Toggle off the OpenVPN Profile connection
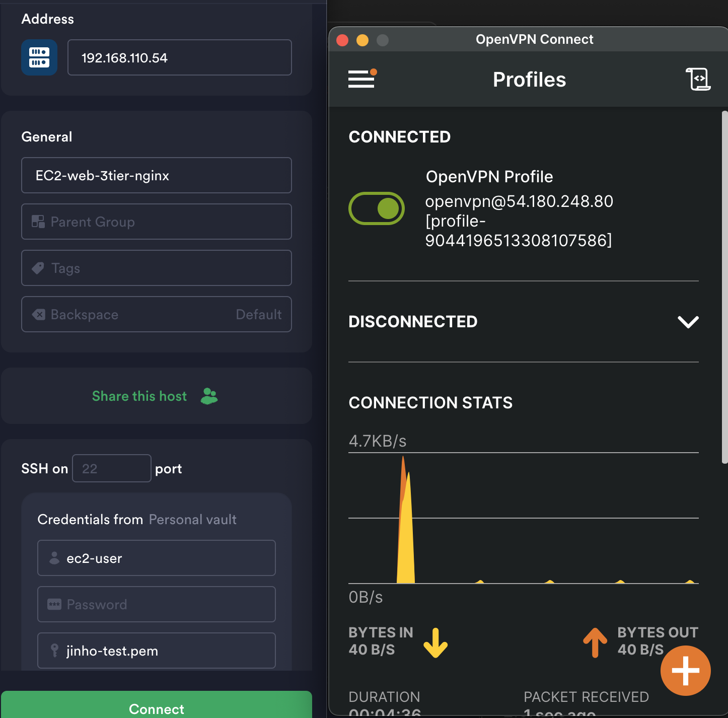Viewport: 728px width, 718px height. [377, 208]
